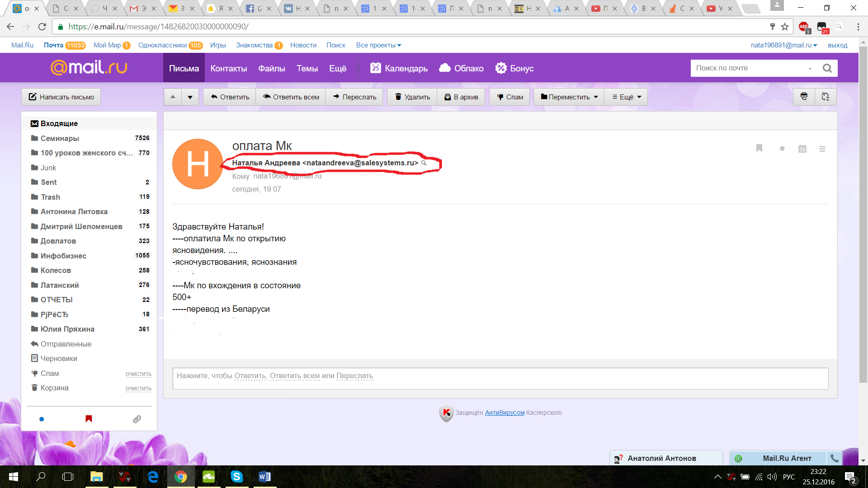This screenshot has height=488, width=868.
Task: Toggle the flagged filter with the red bookmark
Action: (x=89, y=419)
